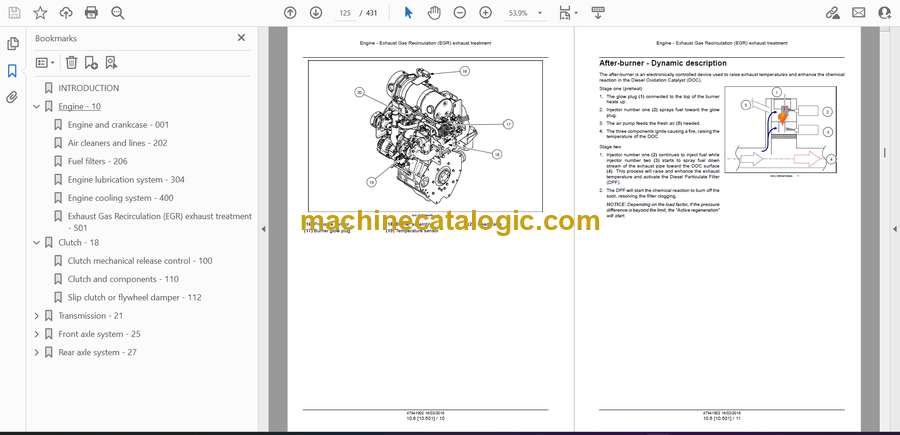Click the read mode keyboard icon

[598, 13]
